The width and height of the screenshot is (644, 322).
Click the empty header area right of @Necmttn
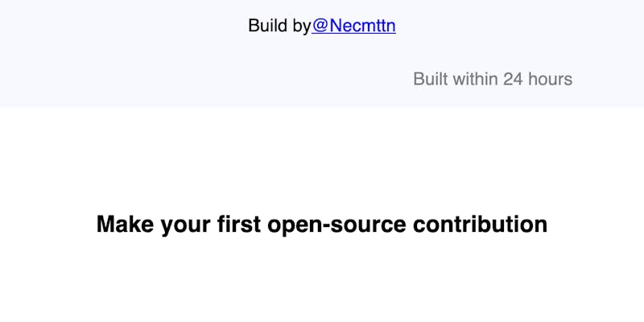tap(519, 26)
